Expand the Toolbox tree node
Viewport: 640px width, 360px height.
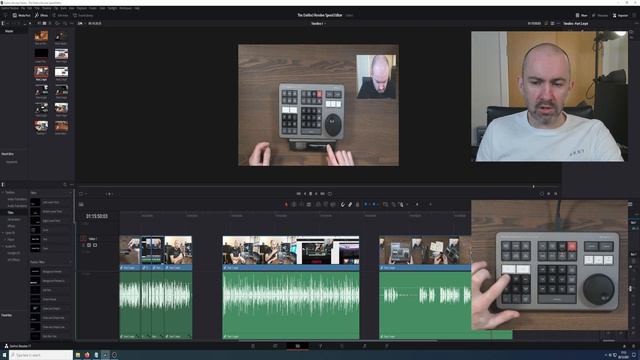point(3,192)
